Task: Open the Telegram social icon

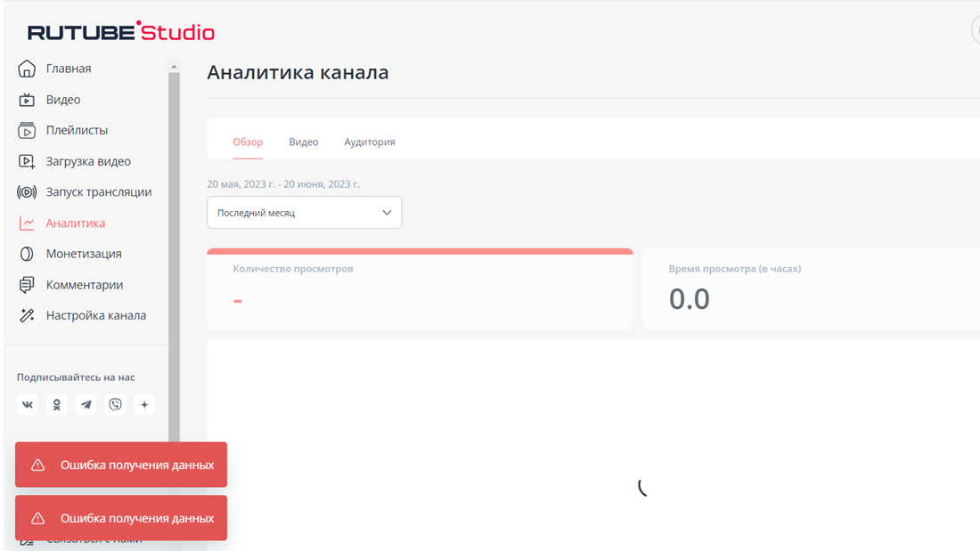Action: [86, 405]
